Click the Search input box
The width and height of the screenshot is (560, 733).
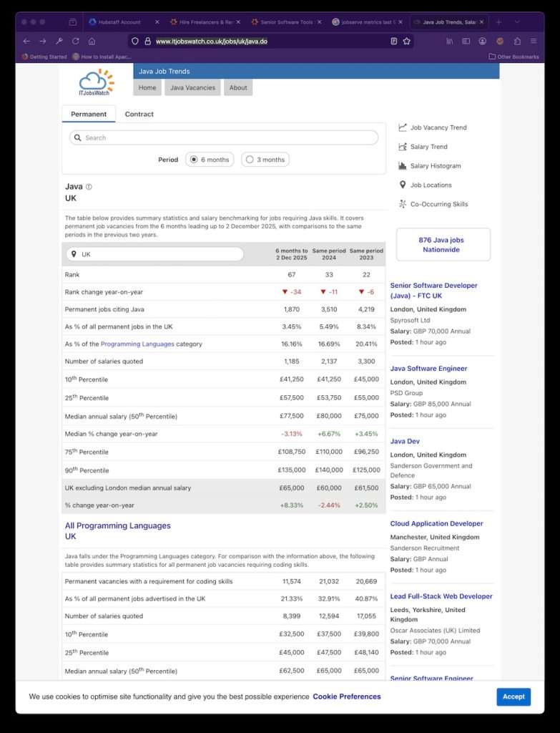point(224,137)
